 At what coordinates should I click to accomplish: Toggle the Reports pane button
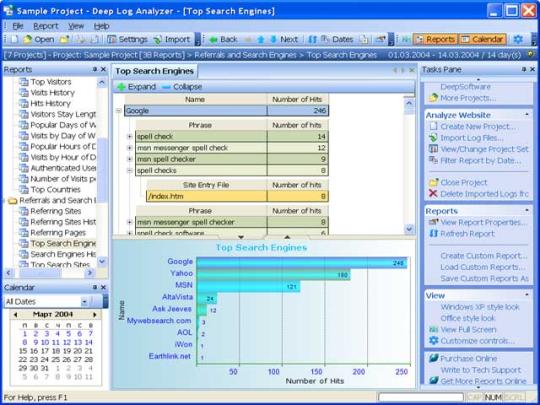(435, 40)
